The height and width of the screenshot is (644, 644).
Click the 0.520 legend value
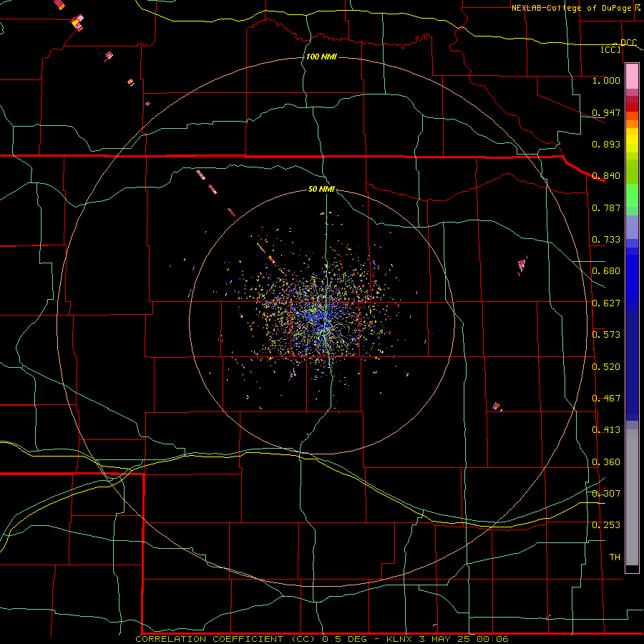(606, 367)
